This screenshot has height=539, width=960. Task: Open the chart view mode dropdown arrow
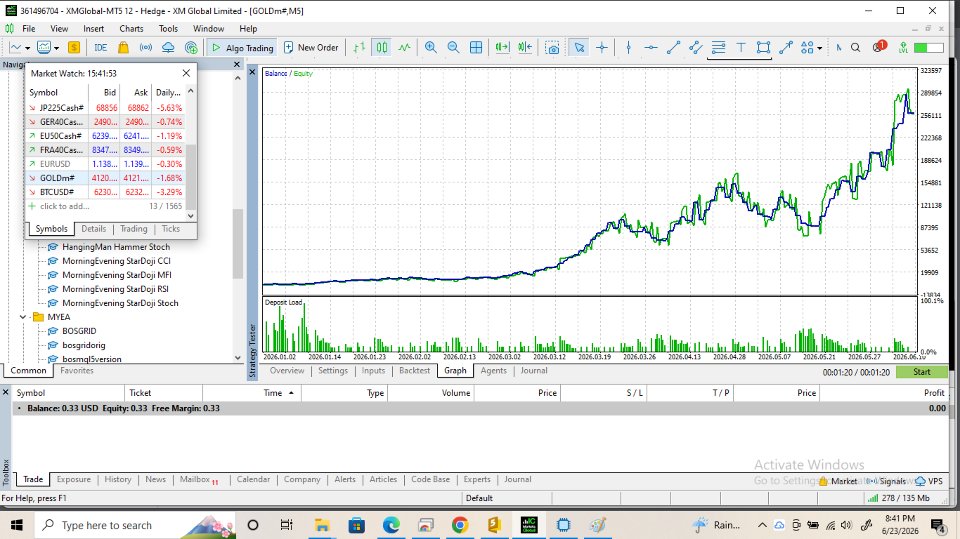[x=56, y=48]
